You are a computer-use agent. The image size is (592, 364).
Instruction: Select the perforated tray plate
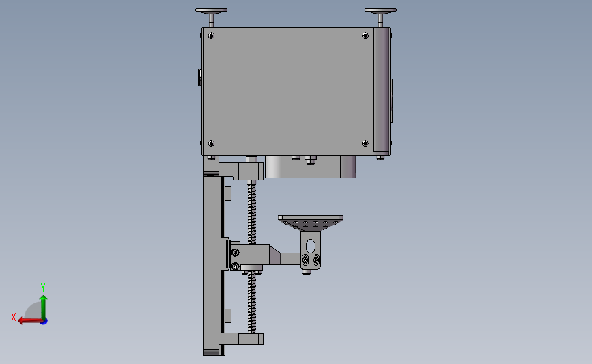click(x=311, y=223)
